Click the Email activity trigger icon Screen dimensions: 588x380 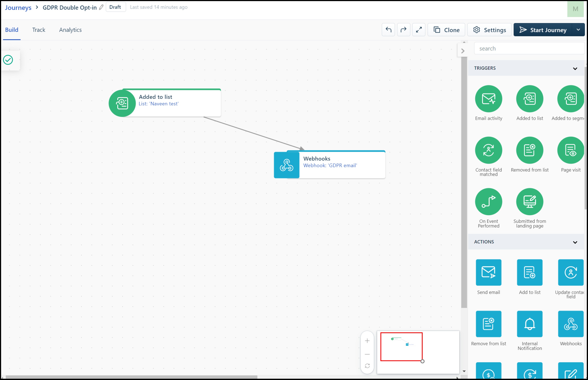click(x=488, y=99)
